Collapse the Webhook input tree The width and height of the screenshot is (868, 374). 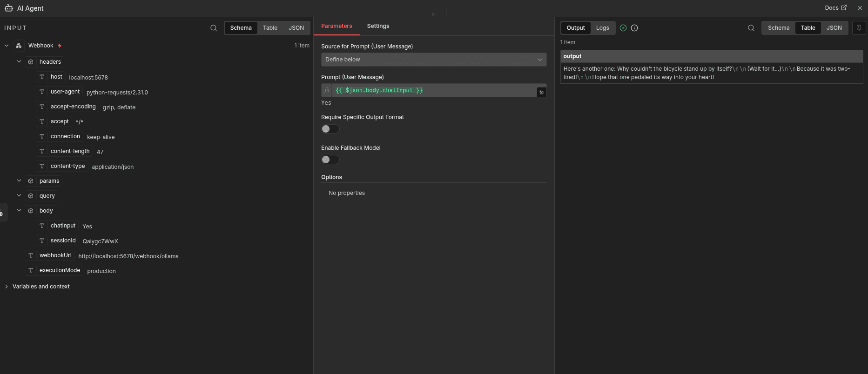[x=7, y=46]
